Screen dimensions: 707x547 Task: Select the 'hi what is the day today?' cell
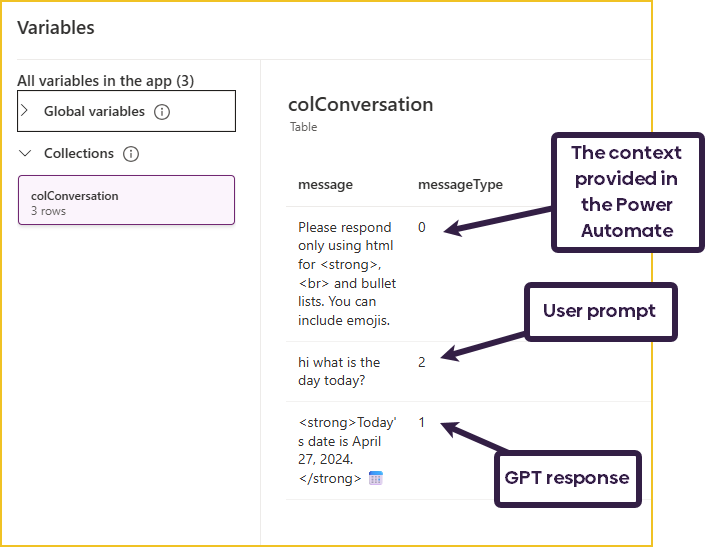coord(339,372)
